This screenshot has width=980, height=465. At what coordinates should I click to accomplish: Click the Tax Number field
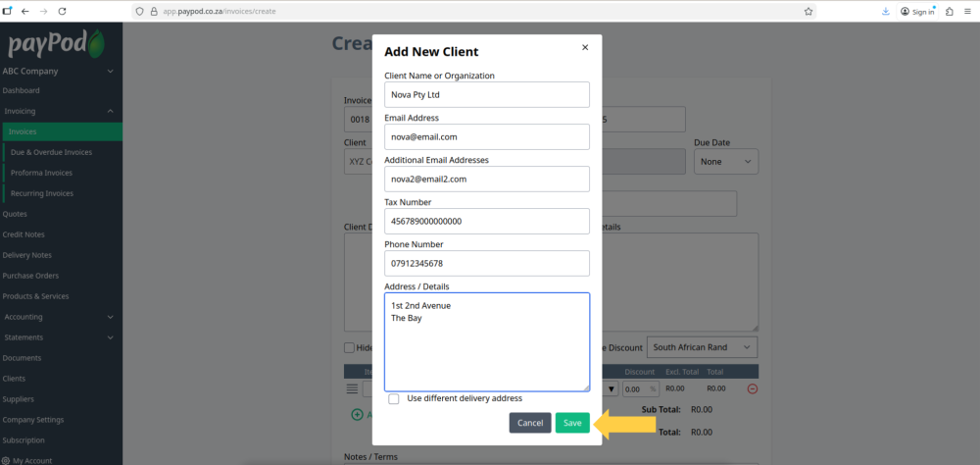point(487,221)
